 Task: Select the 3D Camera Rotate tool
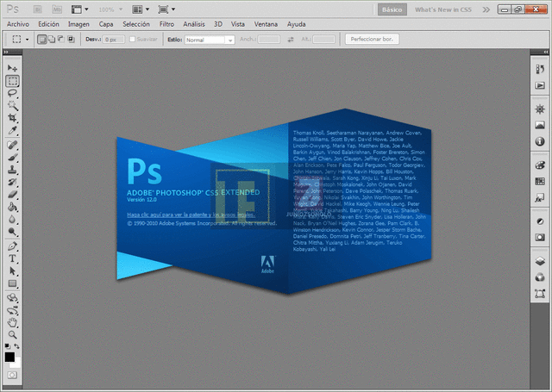[x=12, y=310]
